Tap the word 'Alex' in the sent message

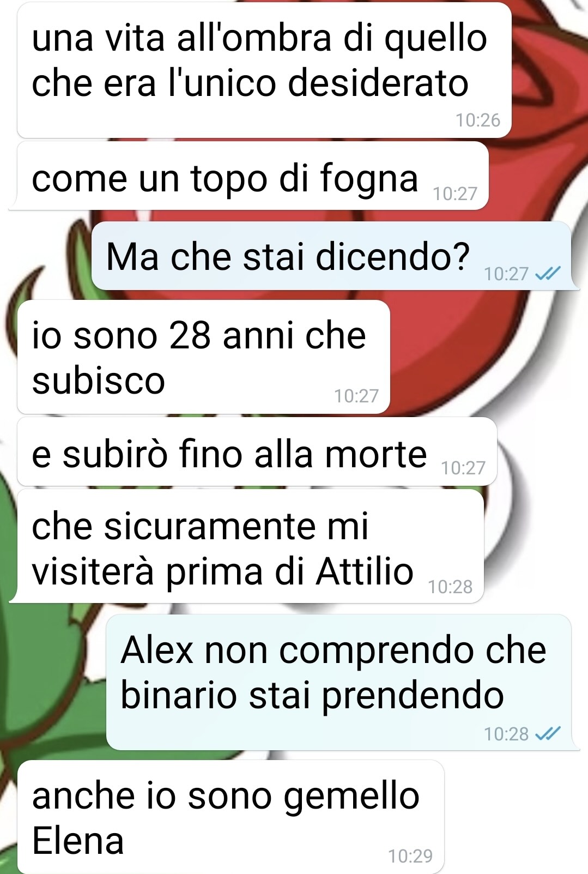click(157, 650)
